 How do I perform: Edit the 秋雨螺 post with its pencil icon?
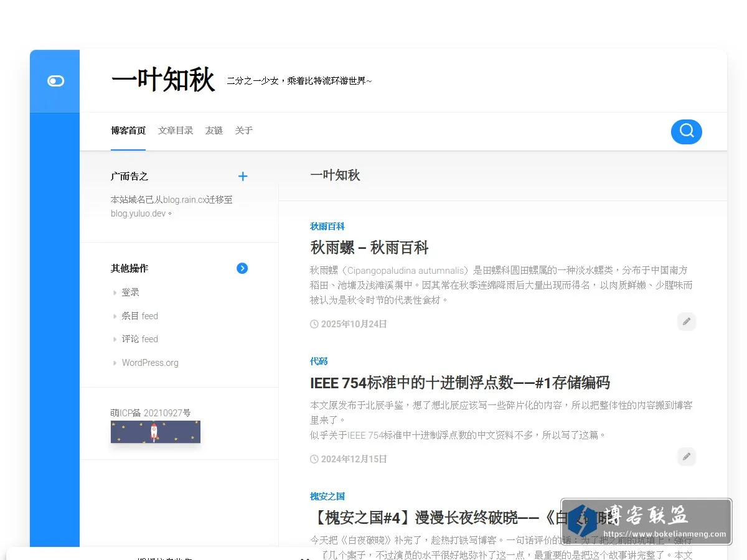(x=687, y=322)
